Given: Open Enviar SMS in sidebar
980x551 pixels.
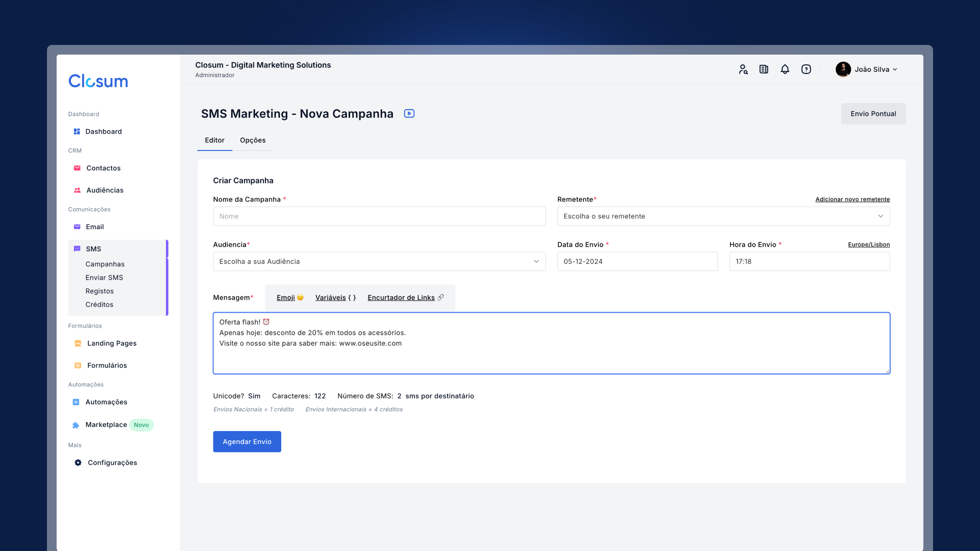Looking at the screenshot, I should tap(104, 278).
